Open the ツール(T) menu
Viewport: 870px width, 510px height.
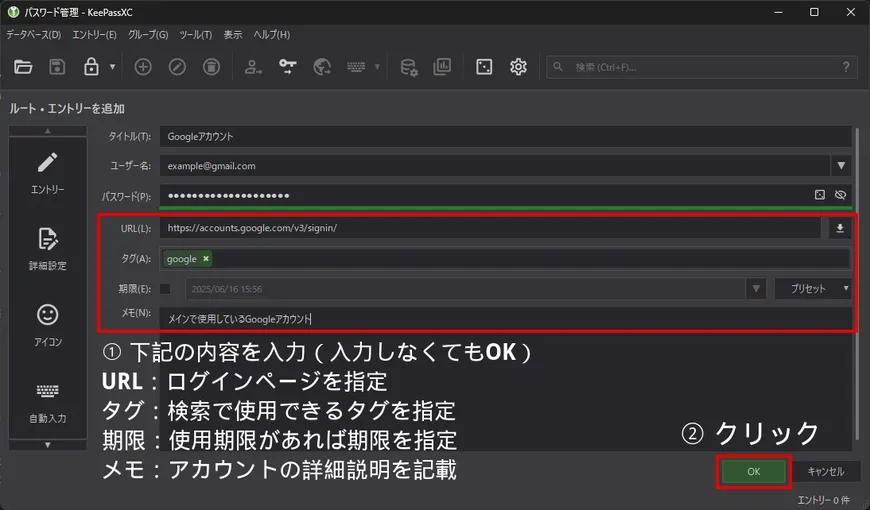(x=195, y=34)
